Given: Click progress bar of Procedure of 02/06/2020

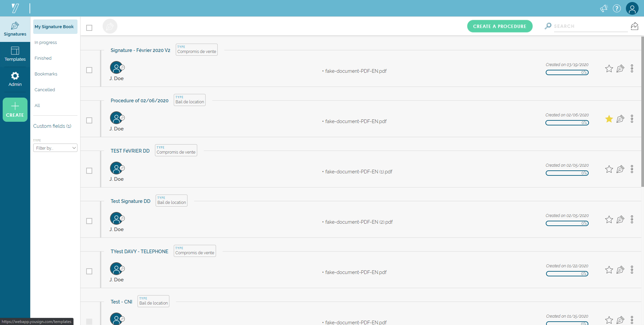Looking at the screenshot, I should point(567,123).
